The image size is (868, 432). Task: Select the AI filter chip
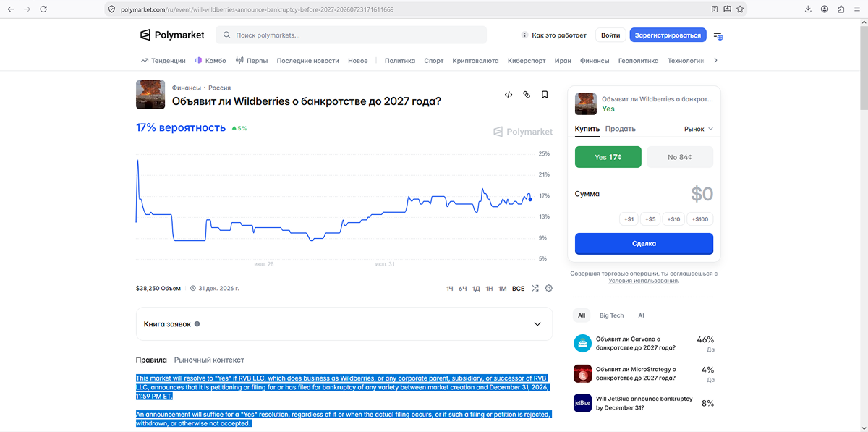click(641, 315)
